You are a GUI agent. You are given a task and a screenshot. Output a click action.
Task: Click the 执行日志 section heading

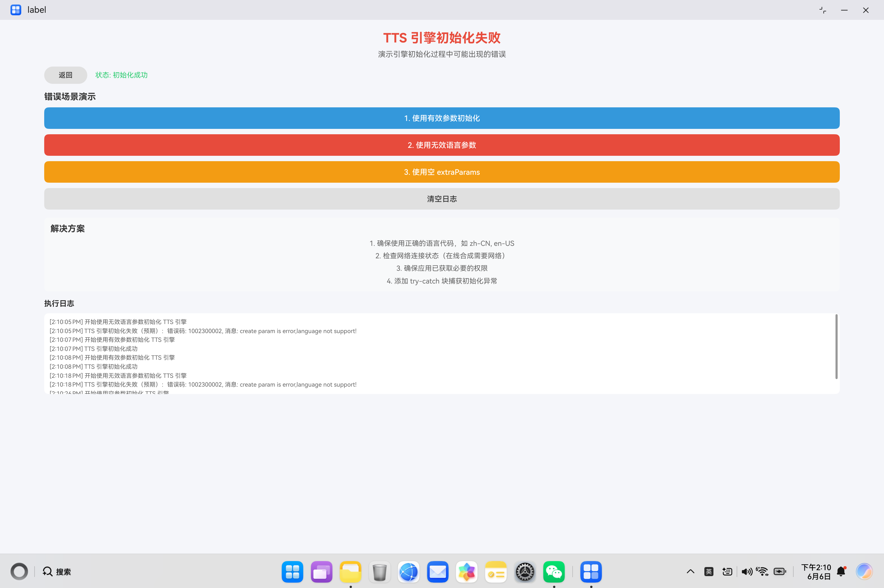[x=59, y=303]
